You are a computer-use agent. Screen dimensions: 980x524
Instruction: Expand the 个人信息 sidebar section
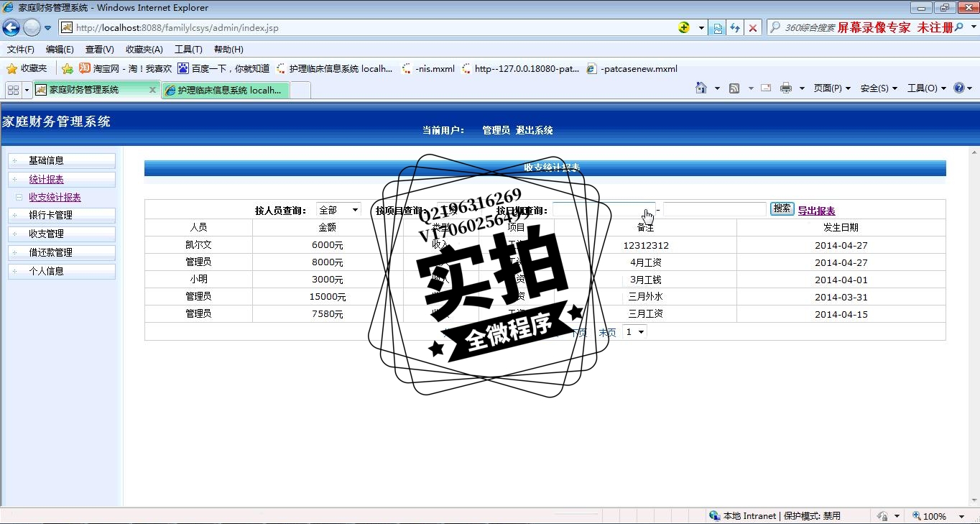point(61,271)
